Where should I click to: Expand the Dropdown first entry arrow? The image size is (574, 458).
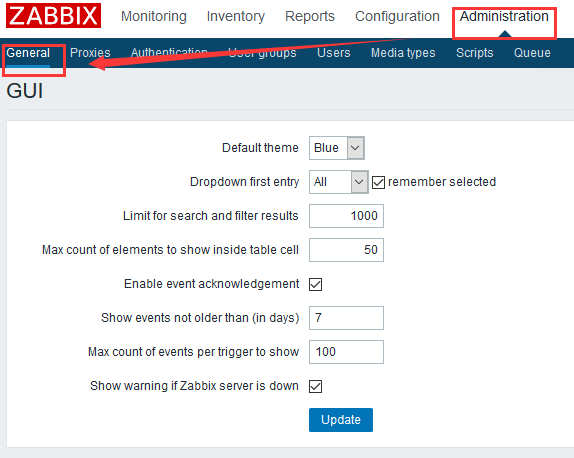pos(359,182)
